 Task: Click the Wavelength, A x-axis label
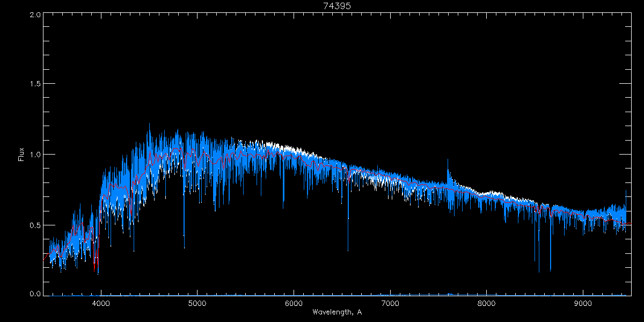[x=337, y=312]
